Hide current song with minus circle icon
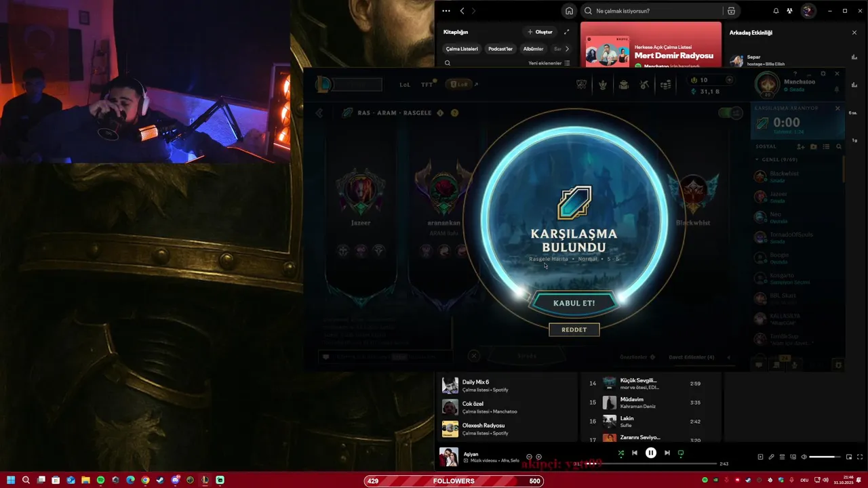Image resolution: width=868 pixels, height=488 pixels. click(x=529, y=457)
